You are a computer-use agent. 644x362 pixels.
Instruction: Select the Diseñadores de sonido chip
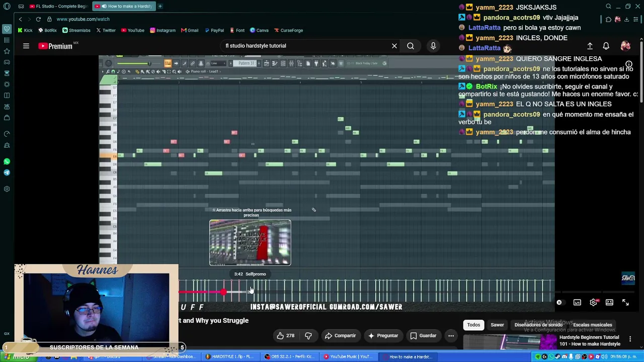pos(538,325)
